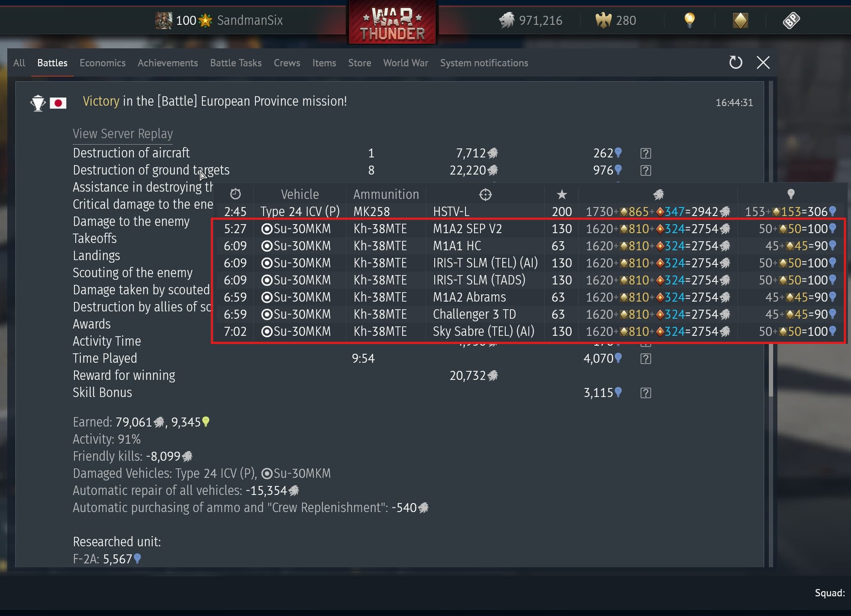The height and width of the screenshot is (616, 851).
Task: Click the Golden Eagles icon next to 280
Action: [x=603, y=20]
